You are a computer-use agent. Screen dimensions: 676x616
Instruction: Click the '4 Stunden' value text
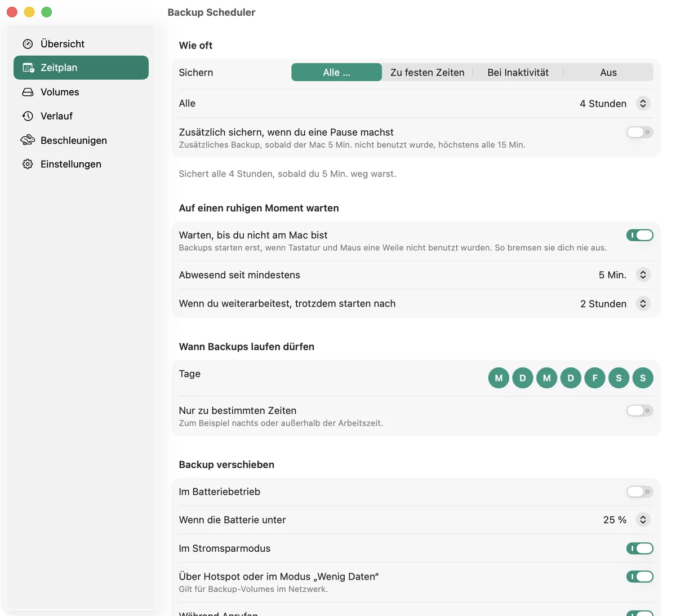coord(603,104)
